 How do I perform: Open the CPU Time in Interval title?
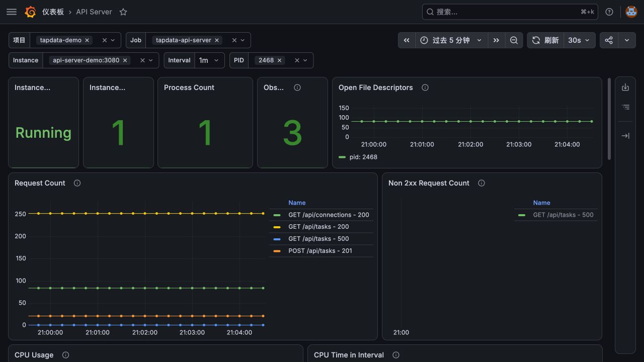click(349, 355)
